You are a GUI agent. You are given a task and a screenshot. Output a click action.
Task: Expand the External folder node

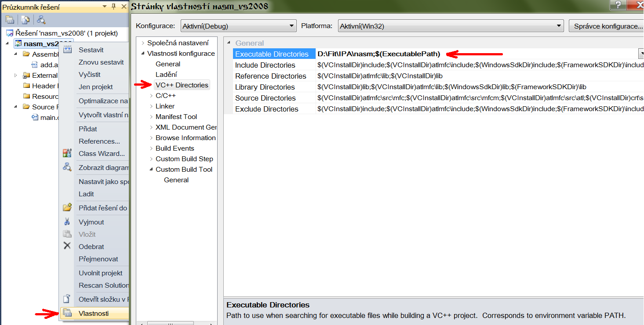click(16, 75)
